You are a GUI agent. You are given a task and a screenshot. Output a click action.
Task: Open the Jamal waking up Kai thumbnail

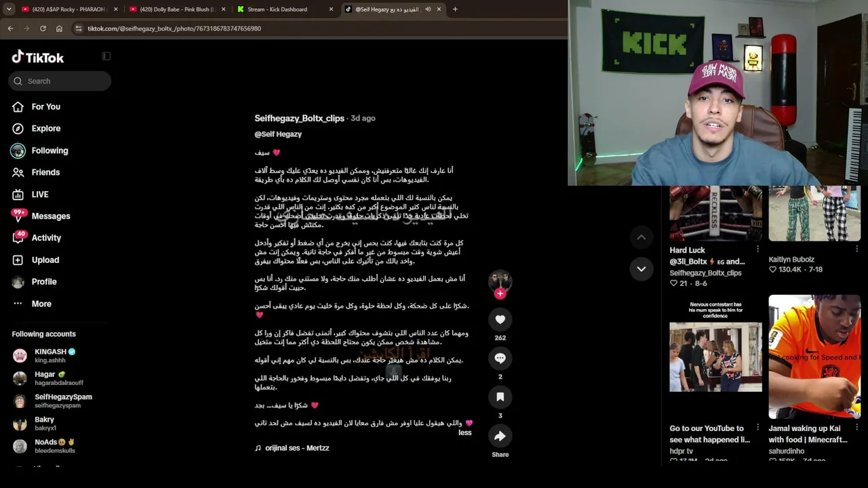pos(814,357)
